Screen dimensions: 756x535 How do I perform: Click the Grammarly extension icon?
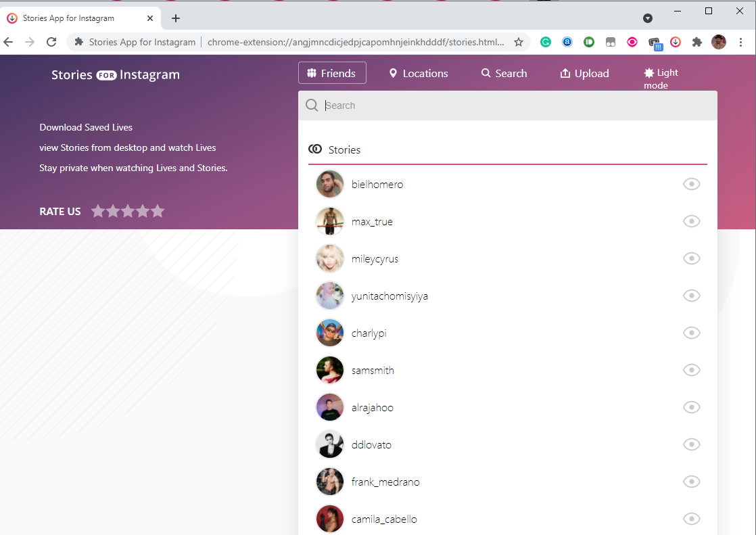coord(546,42)
